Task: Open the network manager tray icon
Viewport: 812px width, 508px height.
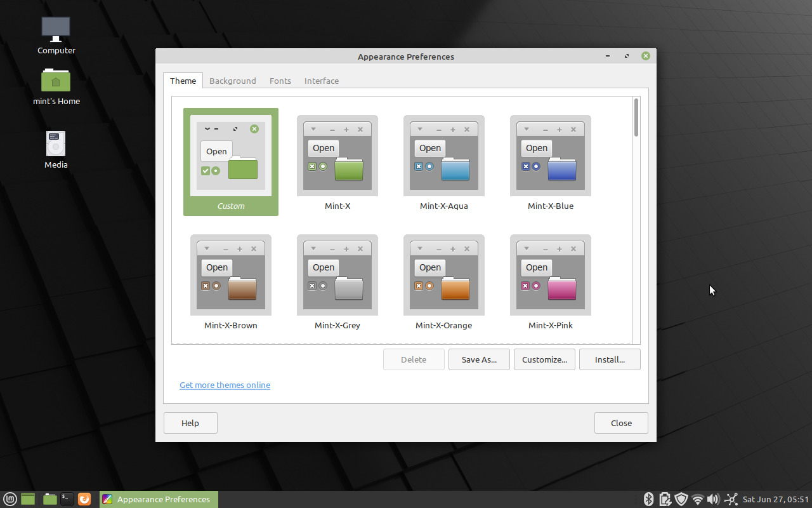Action: coord(698,499)
